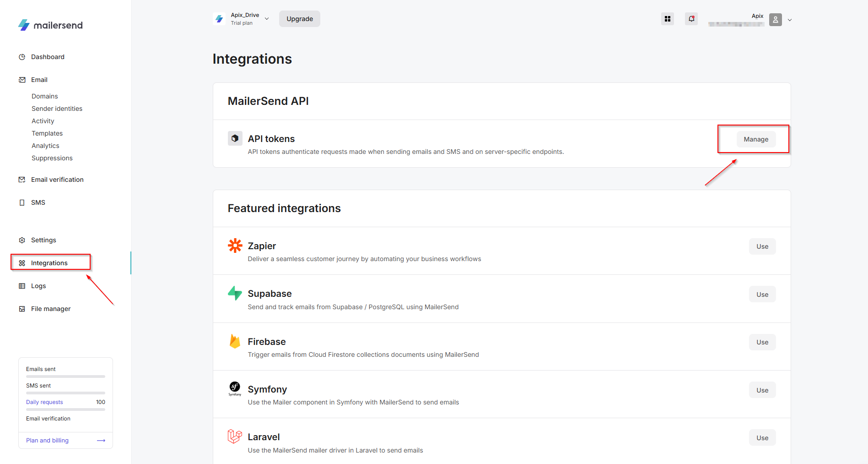The height and width of the screenshot is (464, 868).
Task: Click the Apix_Drive workspace logo icon
Action: [x=219, y=19]
